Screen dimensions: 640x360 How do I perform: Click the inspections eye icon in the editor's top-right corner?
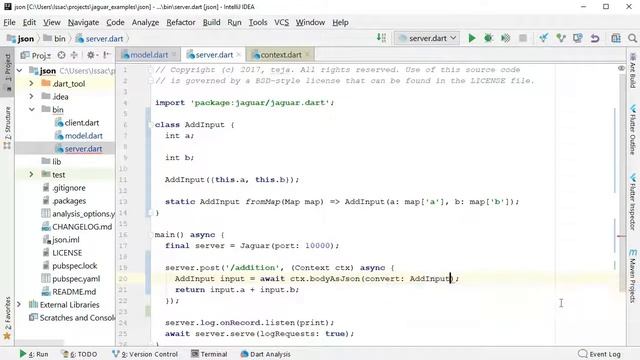click(621, 69)
